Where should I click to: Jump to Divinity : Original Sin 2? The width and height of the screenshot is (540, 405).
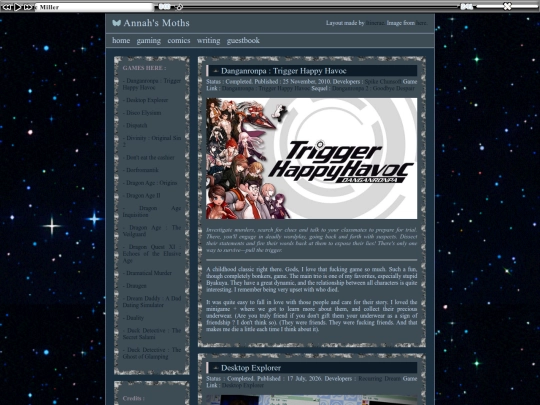coord(152,141)
